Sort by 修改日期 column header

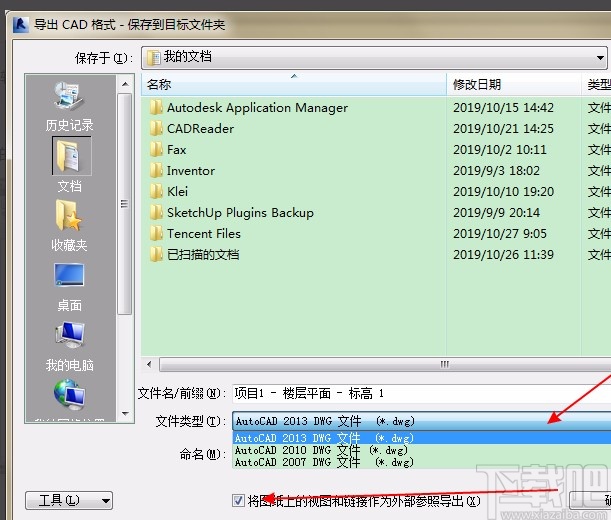click(514, 84)
